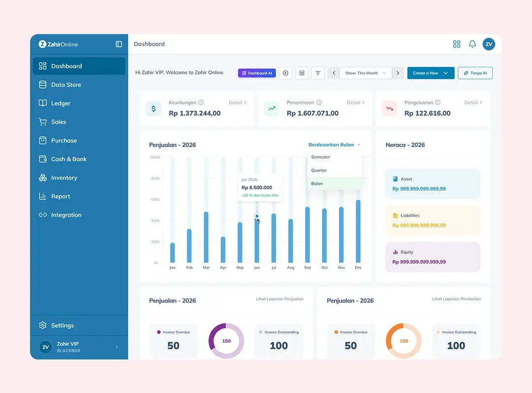The width and height of the screenshot is (532, 393).
Task: Open the filter lines icon
Action: [318, 73]
